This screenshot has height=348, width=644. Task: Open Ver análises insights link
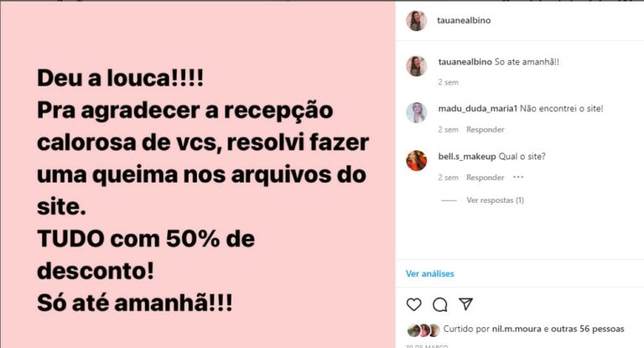(x=429, y=273)
